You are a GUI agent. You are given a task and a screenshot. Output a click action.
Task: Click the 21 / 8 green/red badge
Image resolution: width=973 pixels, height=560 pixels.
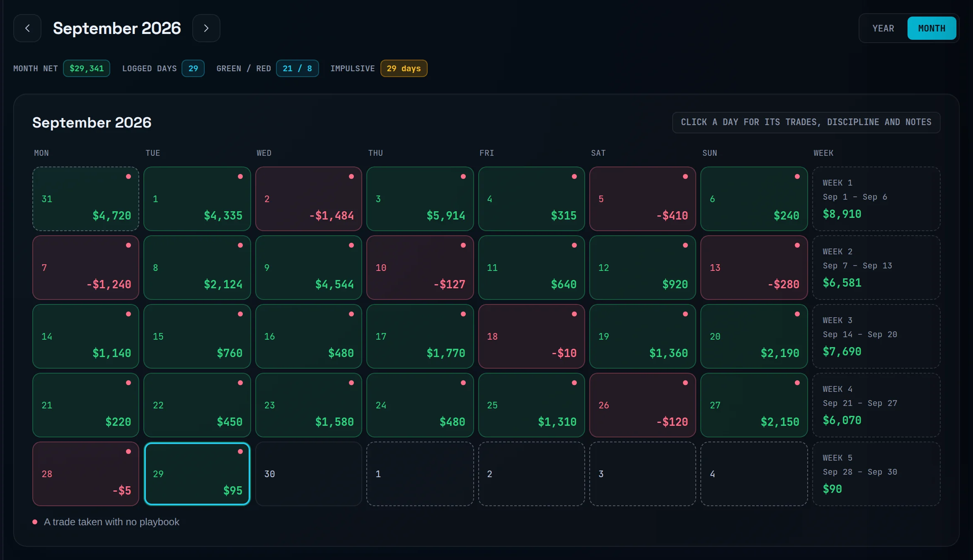(297, 68)
